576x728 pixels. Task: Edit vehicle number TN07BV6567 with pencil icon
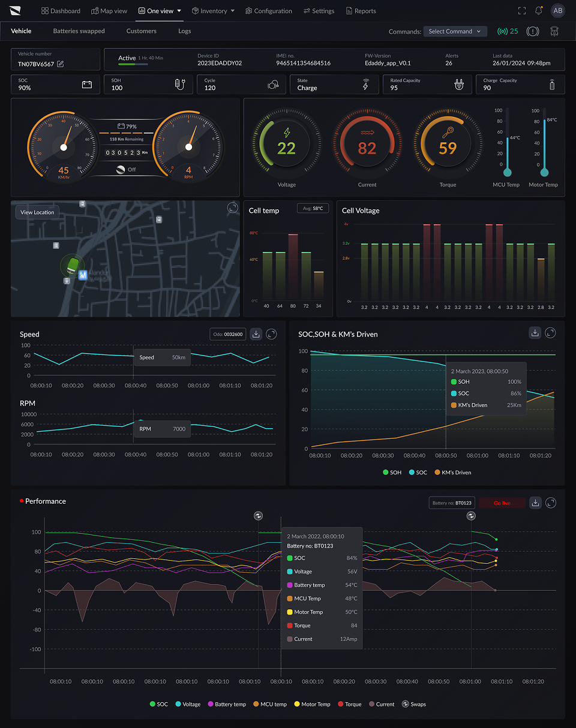61,64
